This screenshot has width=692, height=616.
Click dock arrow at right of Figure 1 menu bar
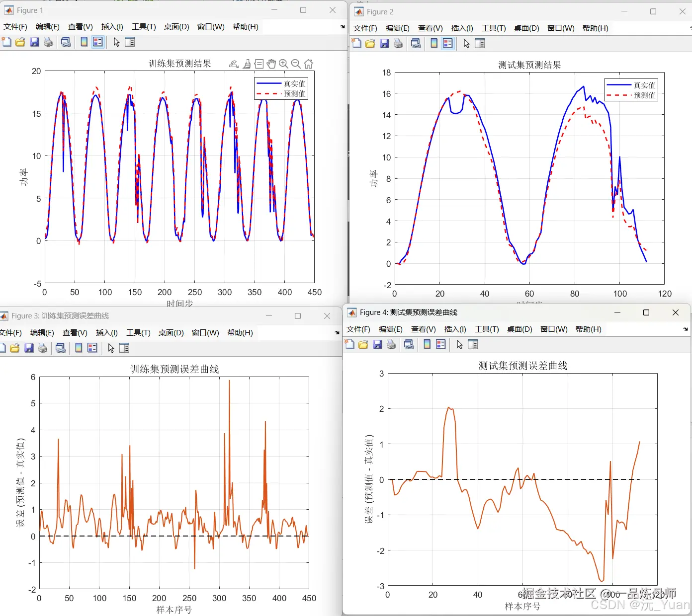343,27
